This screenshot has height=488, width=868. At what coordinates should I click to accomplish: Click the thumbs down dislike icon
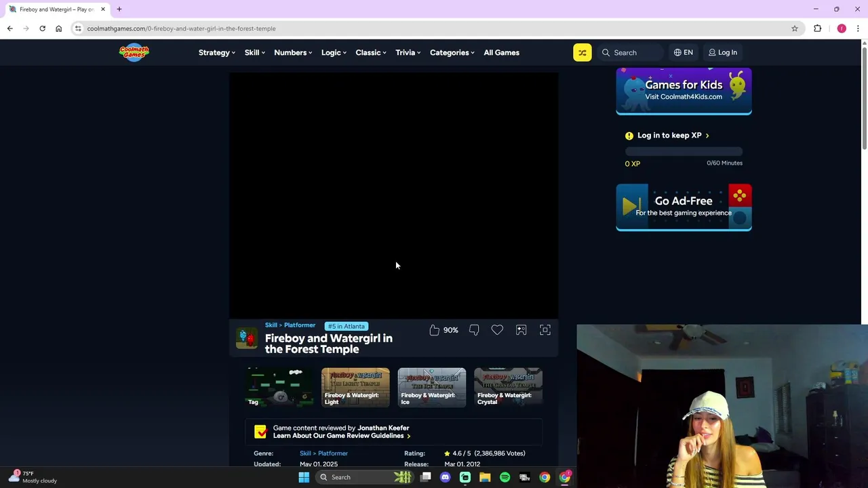tap(474, 330)
